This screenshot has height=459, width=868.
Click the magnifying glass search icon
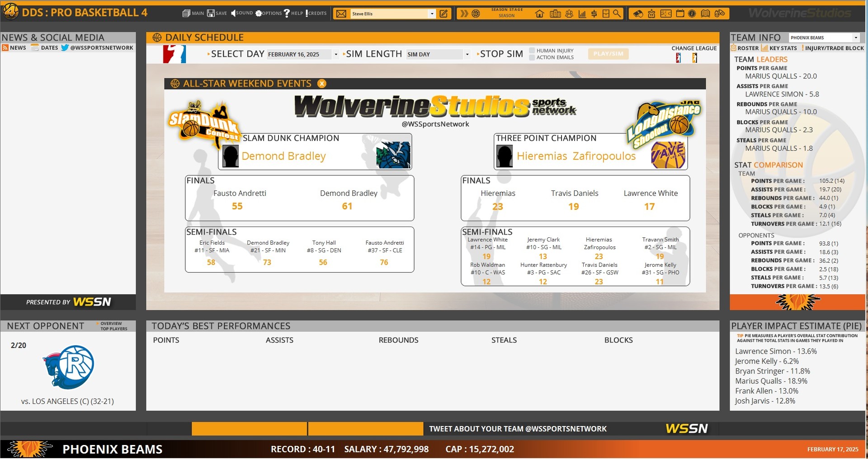click(617, 14)
